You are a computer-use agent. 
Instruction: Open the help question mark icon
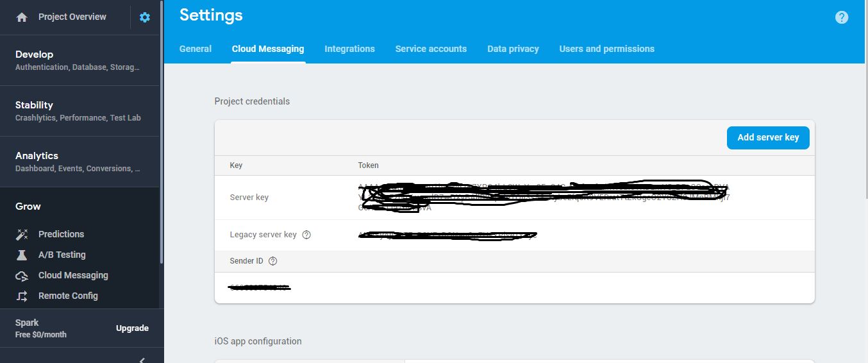842,17
